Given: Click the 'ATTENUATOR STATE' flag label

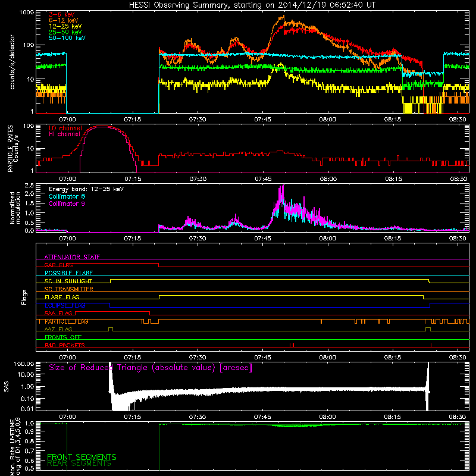Looking at the screenshot, I should [x=72, y=257].
